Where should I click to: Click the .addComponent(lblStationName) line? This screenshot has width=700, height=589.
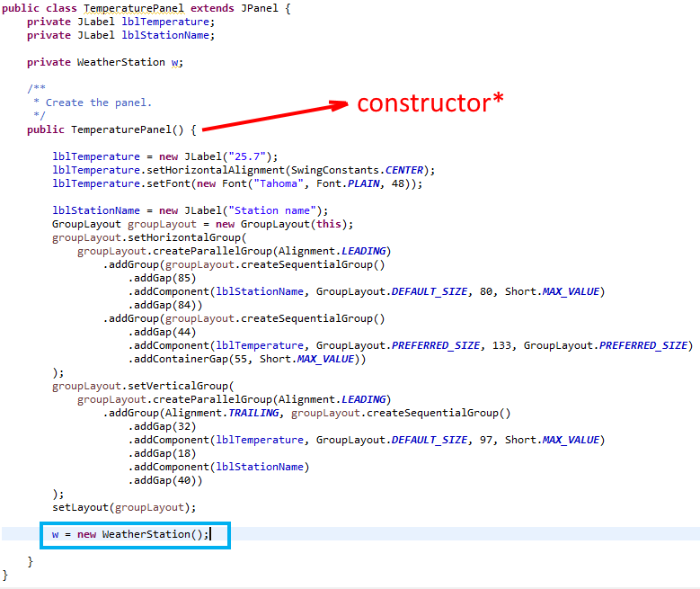click(x=218, y=467)
